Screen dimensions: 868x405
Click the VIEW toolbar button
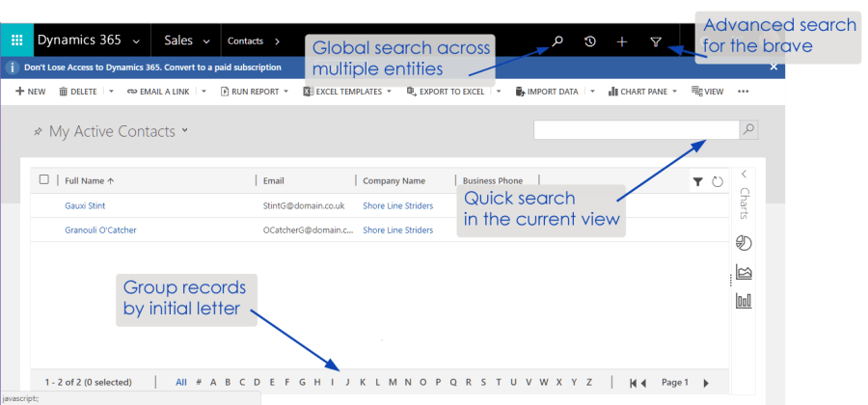708,92
